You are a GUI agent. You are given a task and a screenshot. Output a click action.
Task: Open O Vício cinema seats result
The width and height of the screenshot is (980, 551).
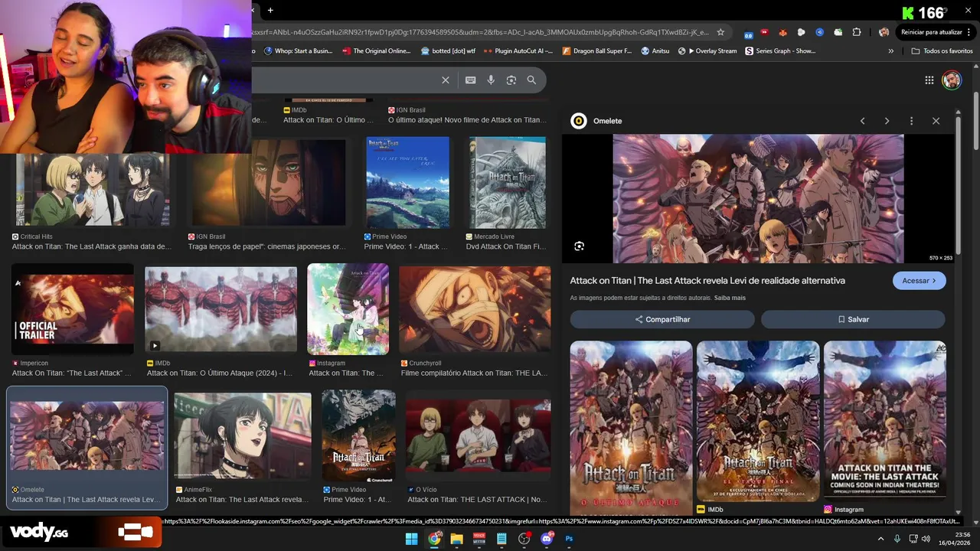pos(478,437)
